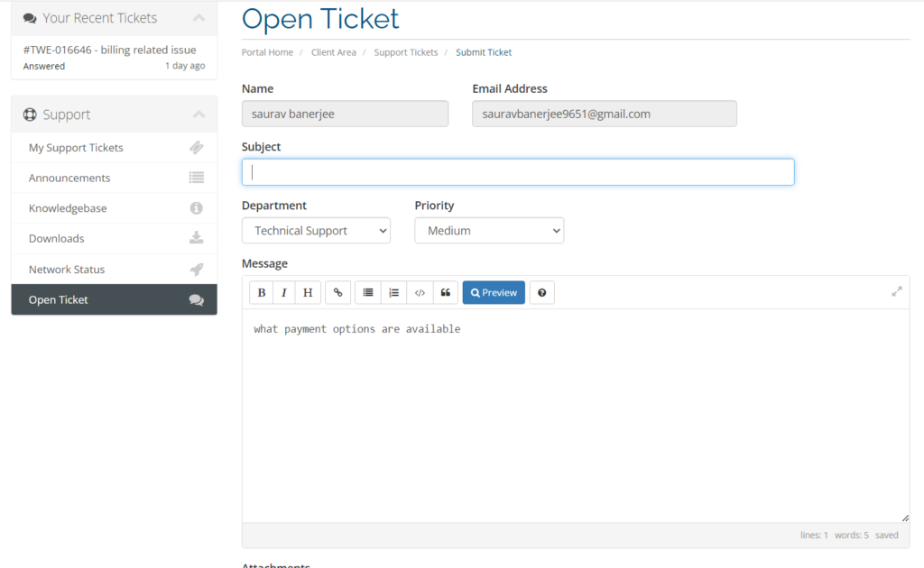Add a blockquote with the quote icon
Viewport: 924px width, 568px height.
pyautogui.click(x=446, y=292)
